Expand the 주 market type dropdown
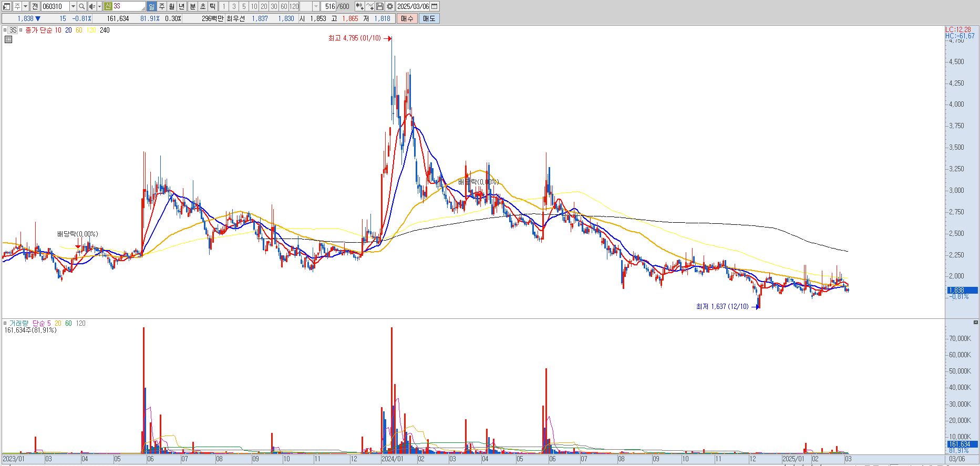This screenshot has width=980, height=466. click(26, 6)
